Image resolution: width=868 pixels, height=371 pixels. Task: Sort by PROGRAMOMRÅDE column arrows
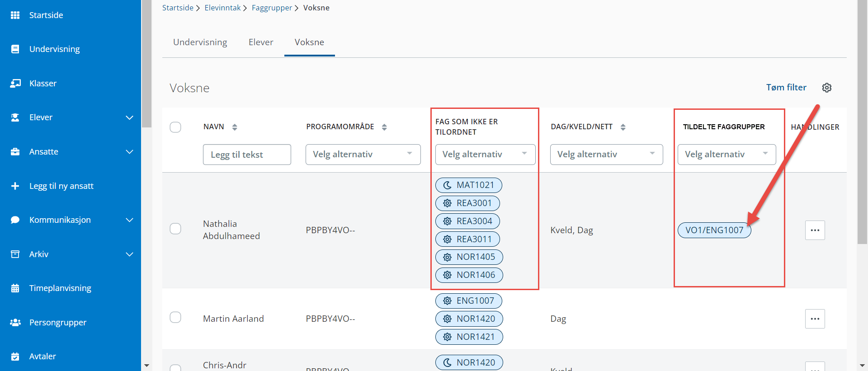tap(384, 127)
